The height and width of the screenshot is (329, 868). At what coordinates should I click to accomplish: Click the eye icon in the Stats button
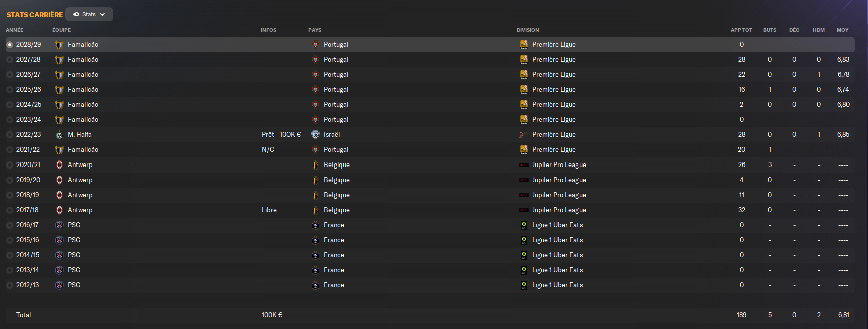coord(76,14)
